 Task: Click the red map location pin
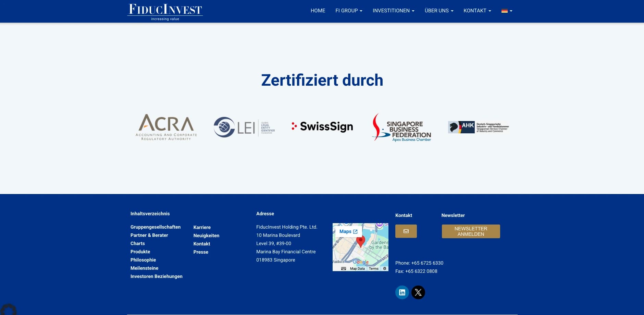(360, 241)
